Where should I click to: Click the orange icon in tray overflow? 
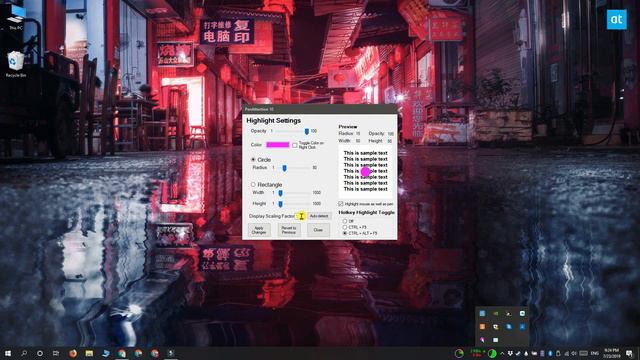click(x=482, y=327)
